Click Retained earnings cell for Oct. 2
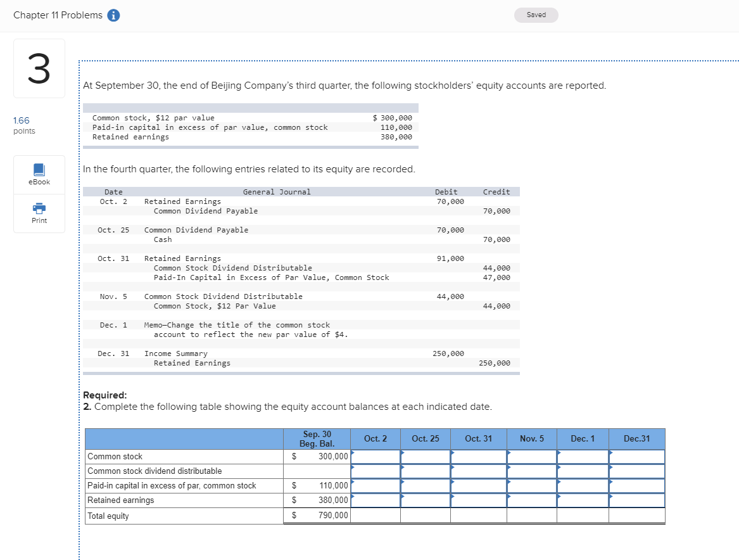This screenshot has width=739, height=560. click(376, 500)
